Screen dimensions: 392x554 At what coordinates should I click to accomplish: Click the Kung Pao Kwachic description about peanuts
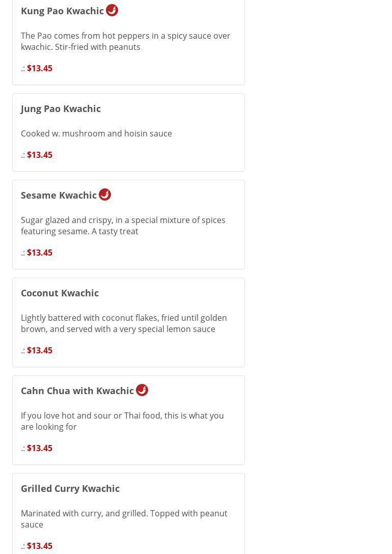[x=125, y=41]
